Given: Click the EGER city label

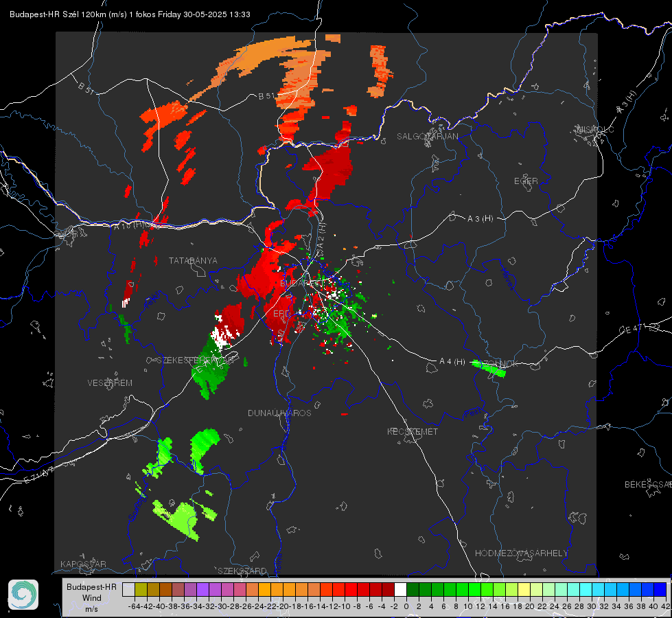Looking at the screenshot, I should click(x=526, y=181).
